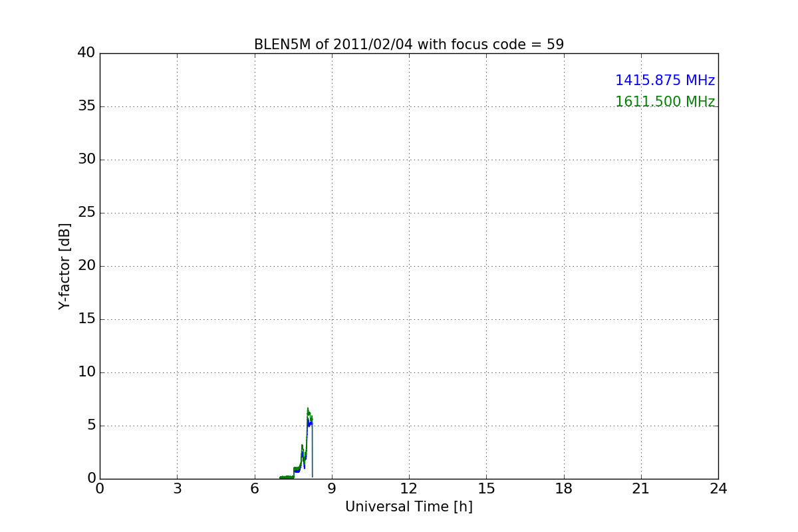Click the y-axis tick label 25

tap(86, 213)
